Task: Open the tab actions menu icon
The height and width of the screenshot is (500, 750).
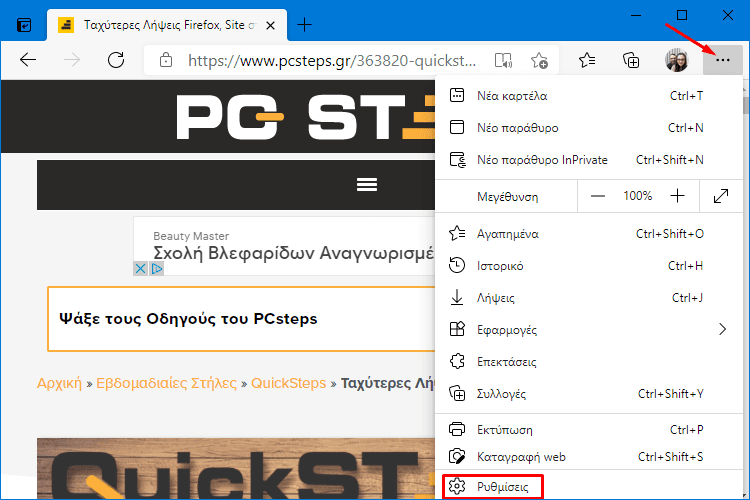Action: 24,25
